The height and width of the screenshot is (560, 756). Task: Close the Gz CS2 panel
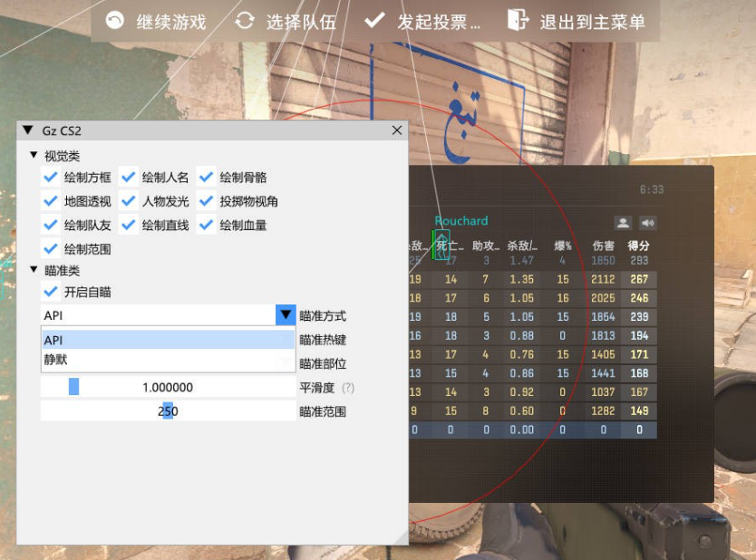(x=397, y=130)
